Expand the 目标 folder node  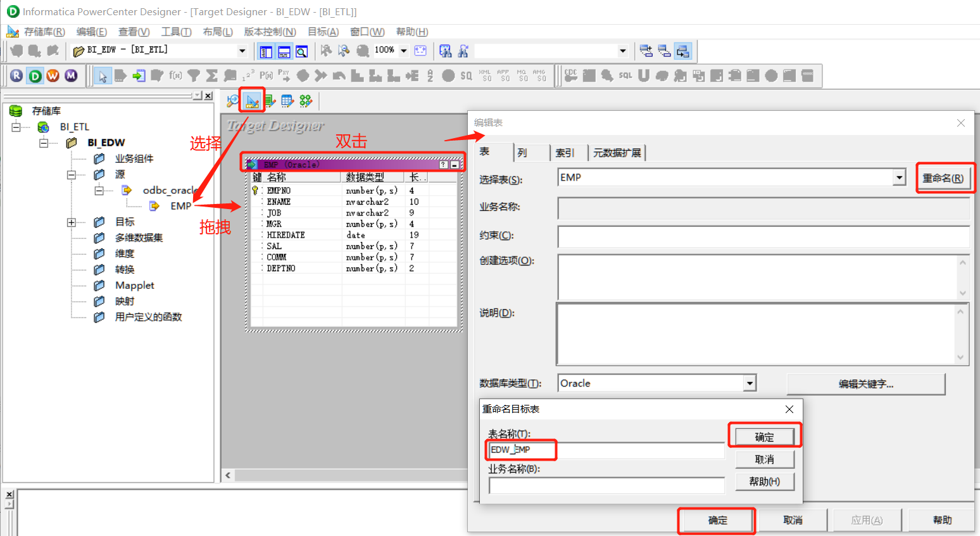[72, 222]
